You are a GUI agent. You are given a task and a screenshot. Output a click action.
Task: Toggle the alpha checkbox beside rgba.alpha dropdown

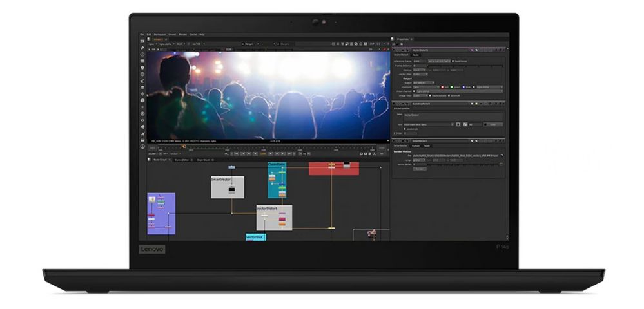pyautogui.click(x=474, y=87)
